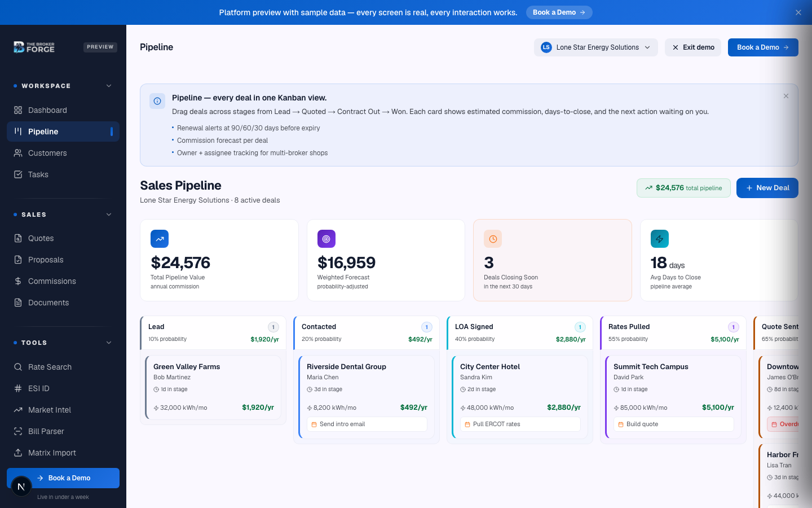Open the Dashboard grid icon
Screen dimensions: 812x508
18,110
